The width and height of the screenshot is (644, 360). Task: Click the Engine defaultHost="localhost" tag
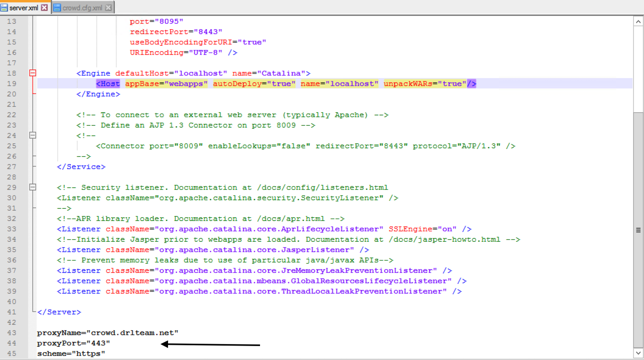[x=194, y=73]
